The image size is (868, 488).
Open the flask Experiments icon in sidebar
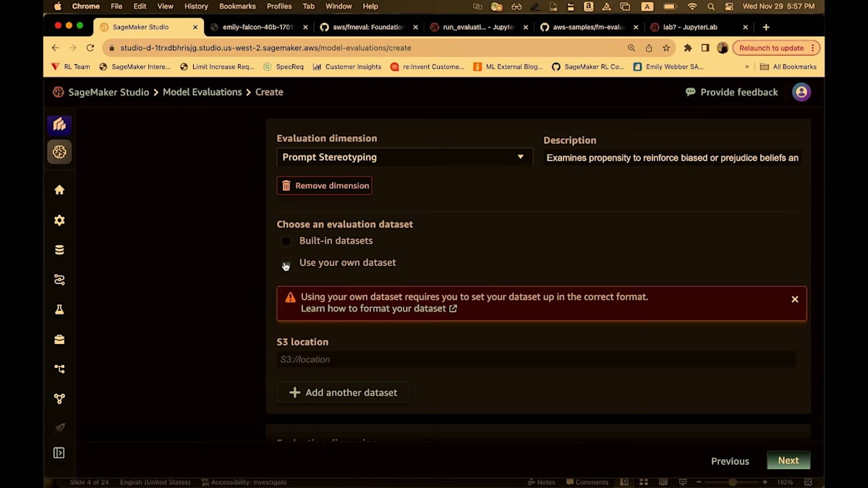(x=59, y=309)
